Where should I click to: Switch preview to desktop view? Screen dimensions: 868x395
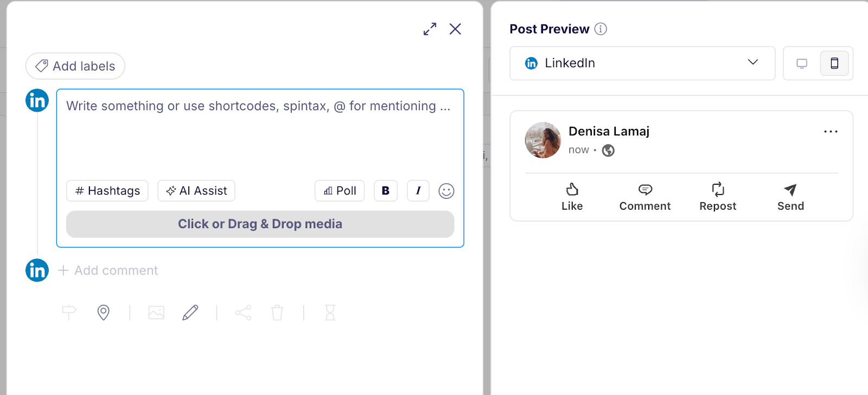[801, 63]
